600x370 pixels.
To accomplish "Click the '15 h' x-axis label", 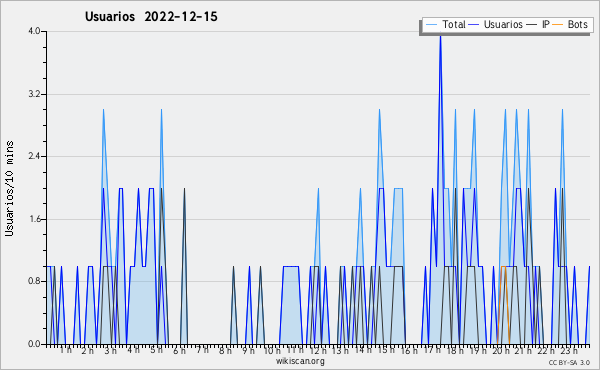I will pos(386,350).
